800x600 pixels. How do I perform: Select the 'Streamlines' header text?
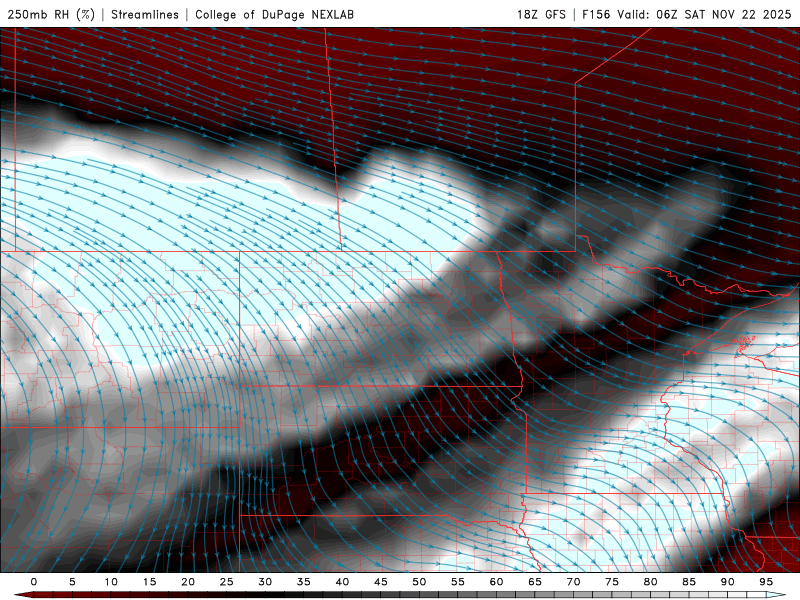145,14
